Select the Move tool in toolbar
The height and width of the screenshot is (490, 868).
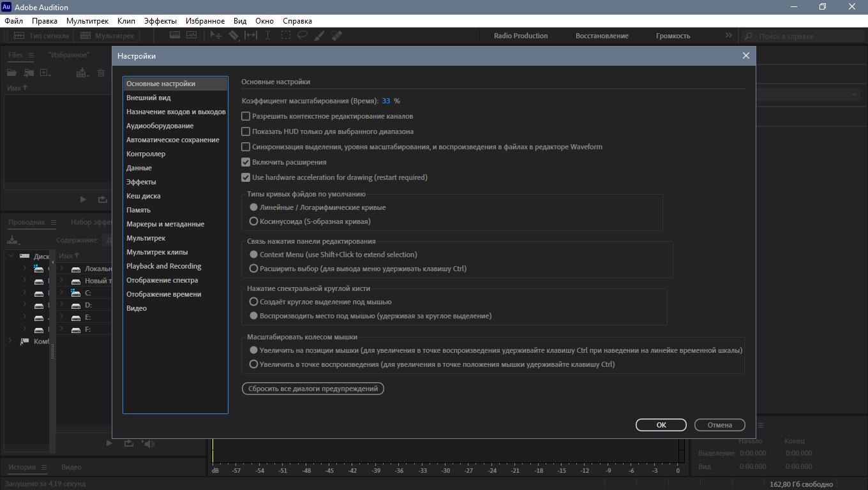[216, 36]
